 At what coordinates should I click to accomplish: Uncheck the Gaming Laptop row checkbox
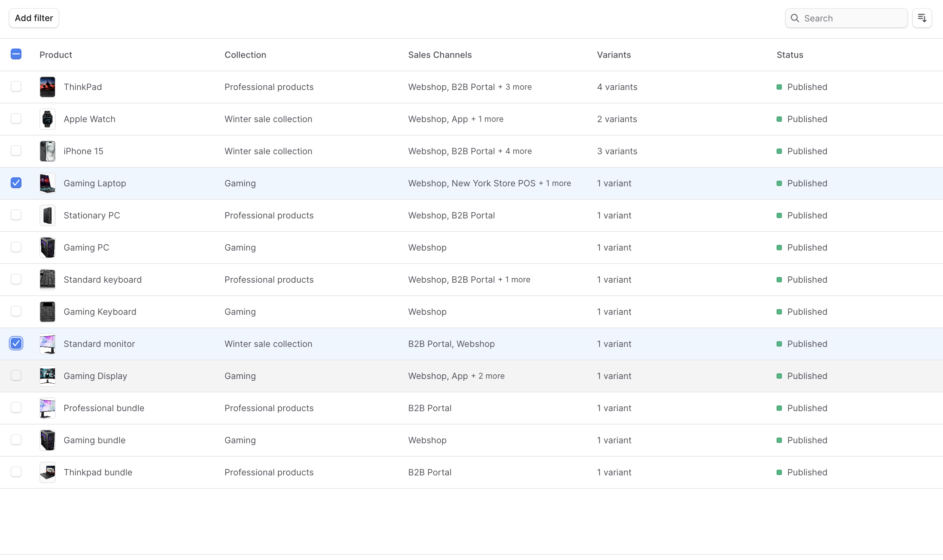pos(16,183)
